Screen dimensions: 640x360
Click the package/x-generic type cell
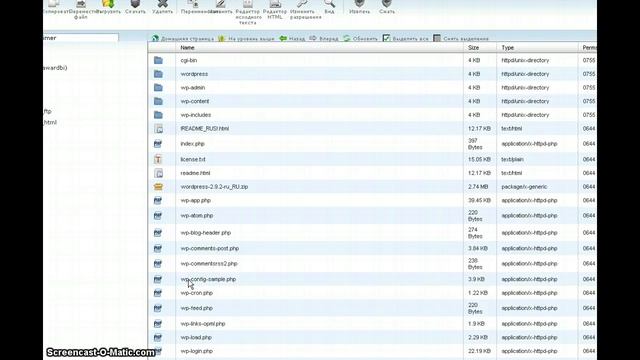click(524, 187)
